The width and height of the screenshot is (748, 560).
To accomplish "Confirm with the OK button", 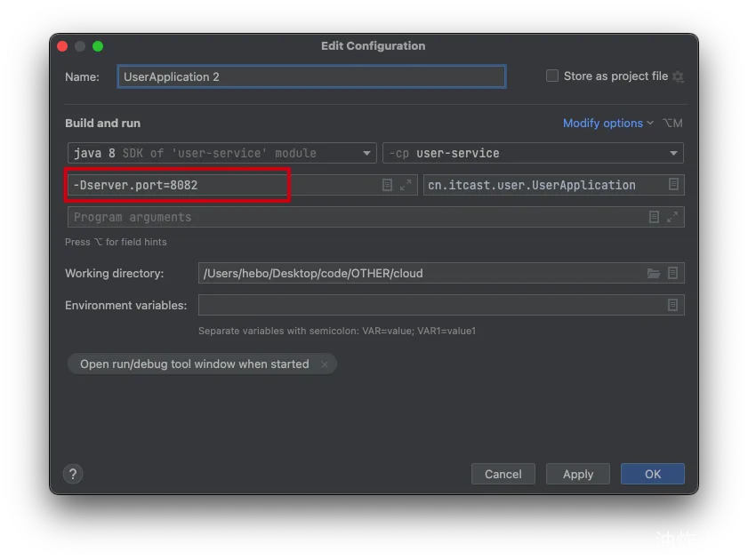I will pyautogui.click(x=653, y=474).
